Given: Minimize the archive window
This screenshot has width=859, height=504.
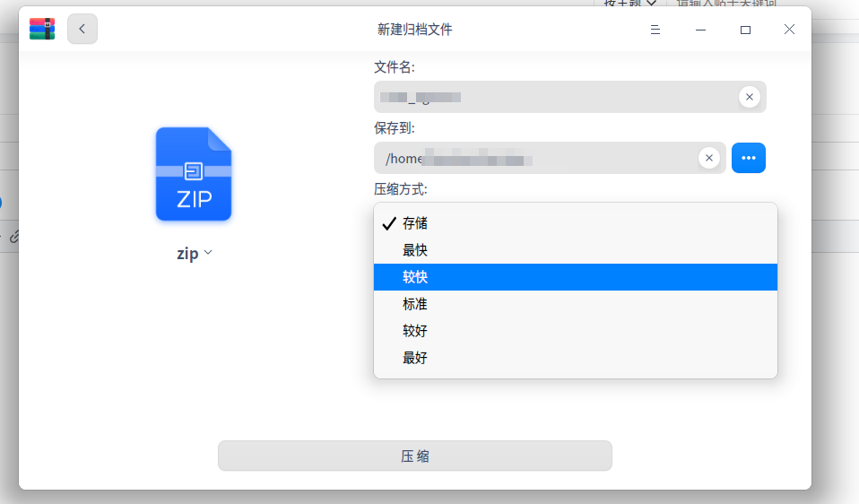Looking at the screenshot, I should [x=700, y=30].
